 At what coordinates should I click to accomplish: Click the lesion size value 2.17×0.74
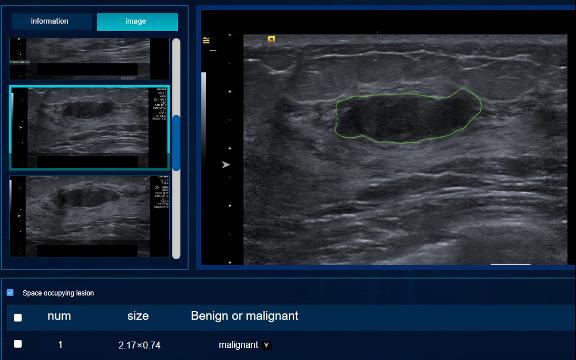pyautogui.click(x=139, y=345)
